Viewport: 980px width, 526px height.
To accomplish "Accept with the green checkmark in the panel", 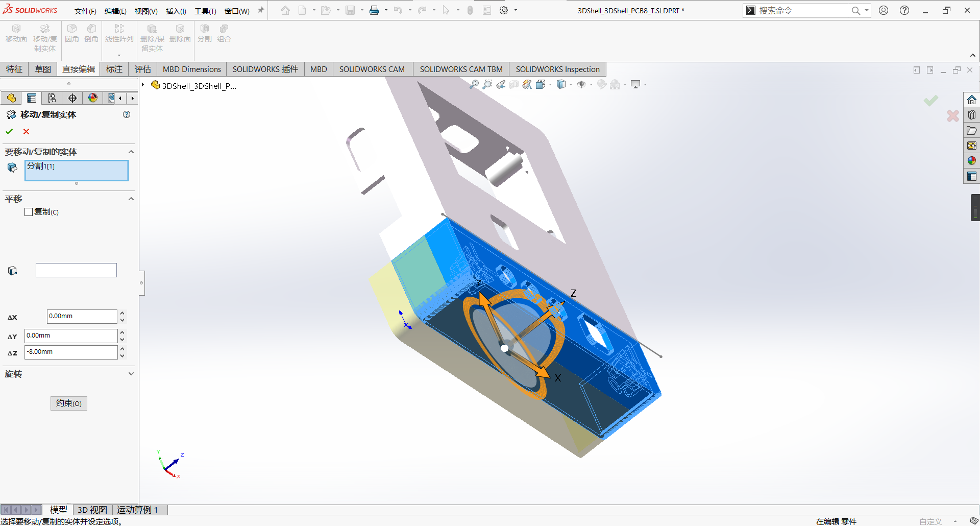I will tap(9, 132).
